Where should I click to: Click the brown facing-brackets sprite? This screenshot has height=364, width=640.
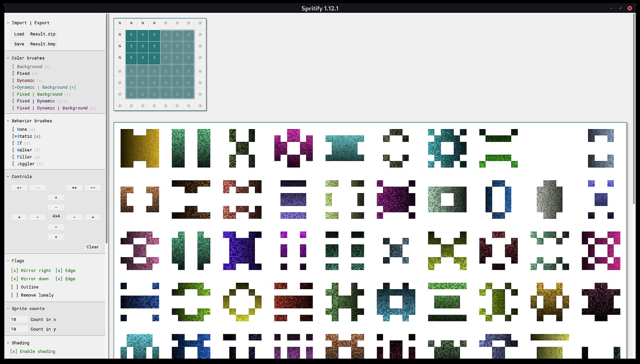coord(140,200)
